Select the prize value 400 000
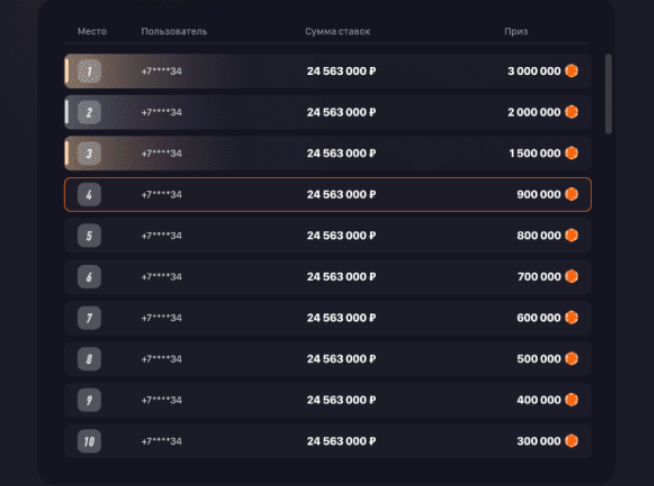 [538, 400]
